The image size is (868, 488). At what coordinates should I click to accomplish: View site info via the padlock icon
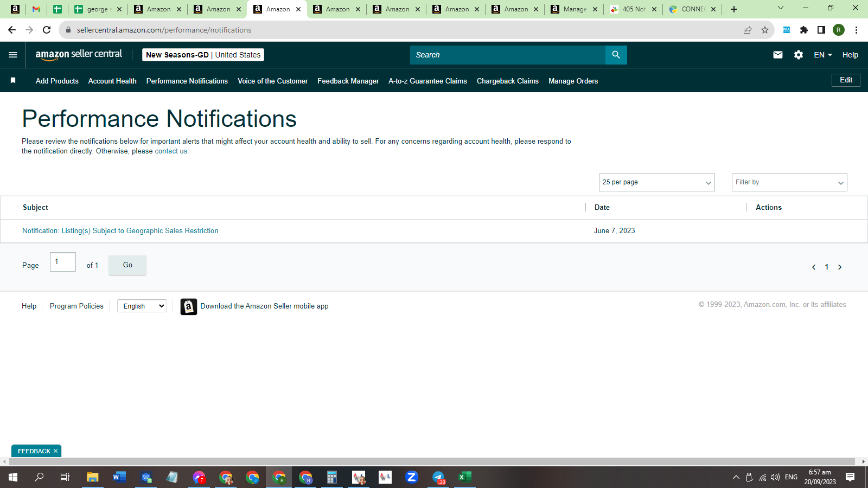tap(68, 30)
